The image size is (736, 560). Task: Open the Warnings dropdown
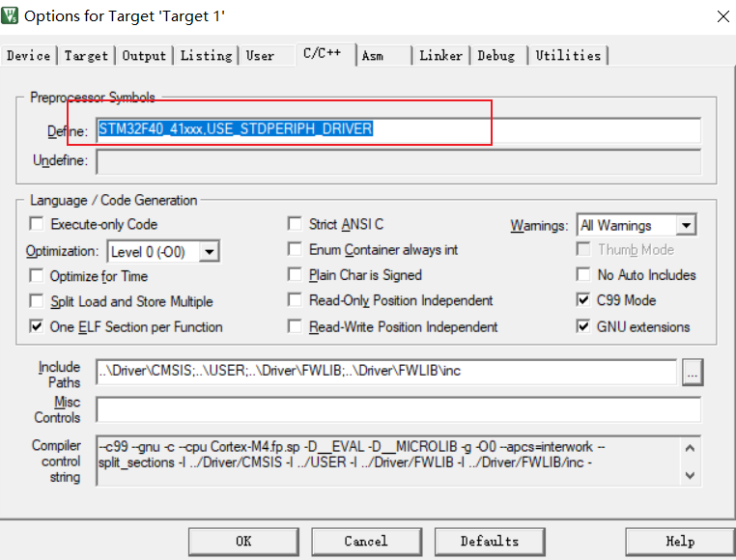(686, 225)
